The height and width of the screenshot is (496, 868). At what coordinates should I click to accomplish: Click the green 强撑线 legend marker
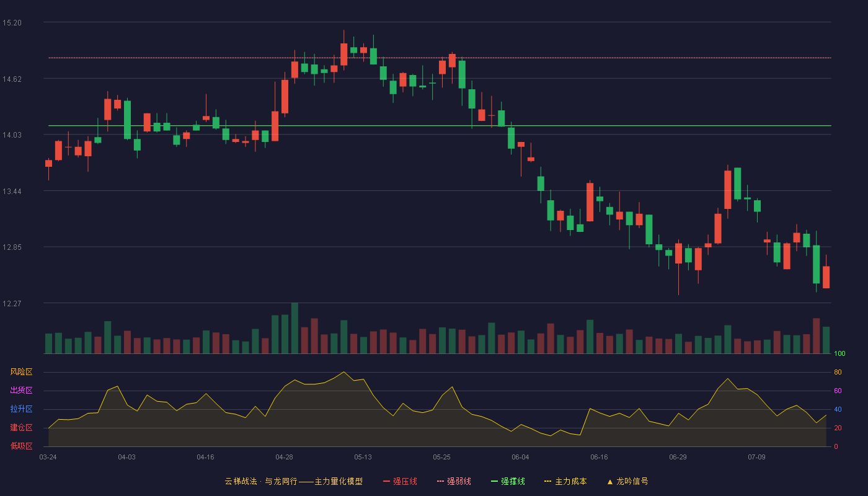point(494,482)
